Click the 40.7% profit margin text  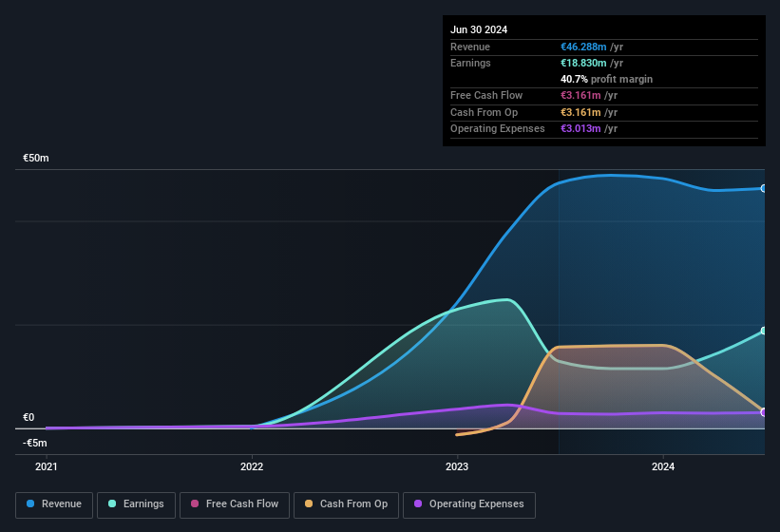coord(606,79)
